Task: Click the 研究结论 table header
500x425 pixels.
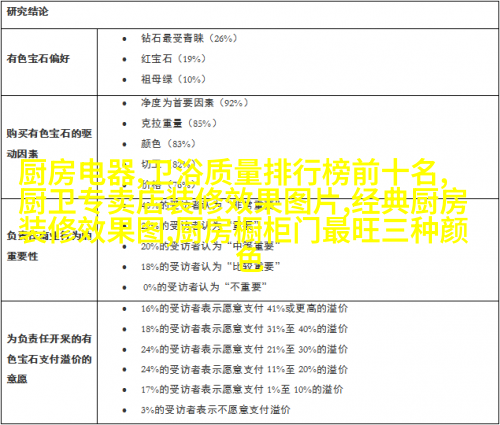Action: (27, 12)
